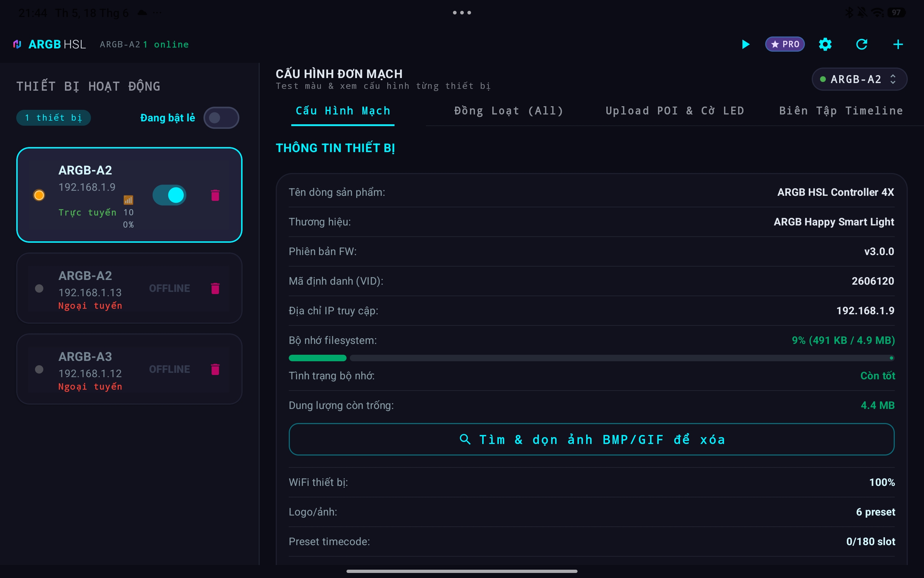Click VID value '2606120'
This screenshot has height=578, width=924.
point(873,281)
